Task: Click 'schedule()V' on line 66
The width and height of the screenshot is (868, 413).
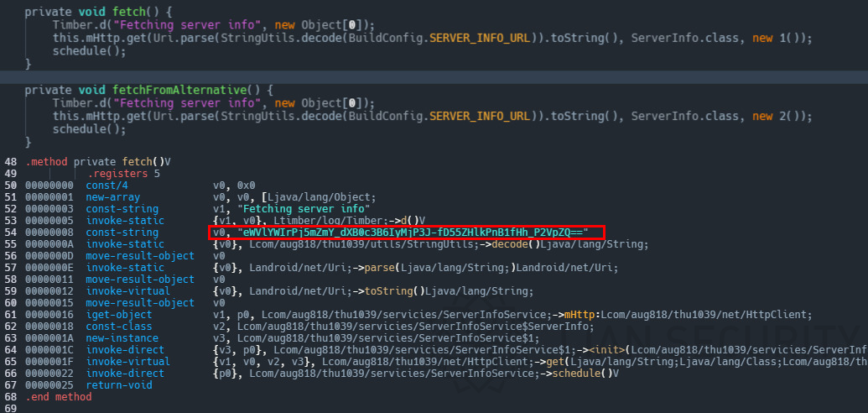Action: click(x=585, y=373)
